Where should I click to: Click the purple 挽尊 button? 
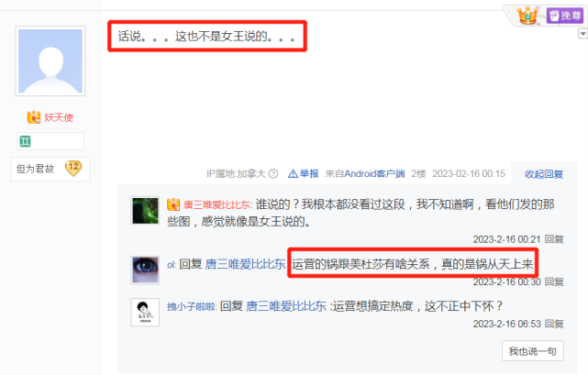pos(564,16)
